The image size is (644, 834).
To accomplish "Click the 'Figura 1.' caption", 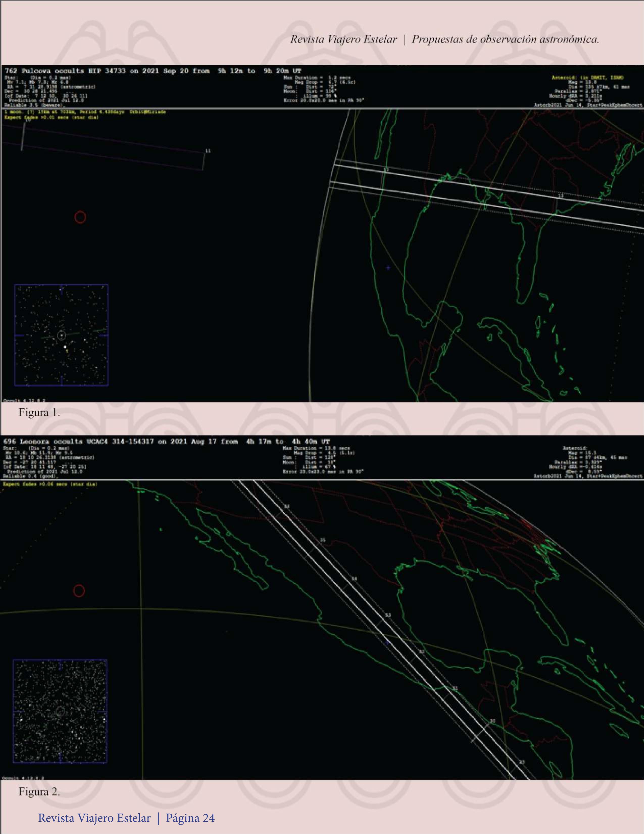I will pyautogui.click(x=39, y=412).
